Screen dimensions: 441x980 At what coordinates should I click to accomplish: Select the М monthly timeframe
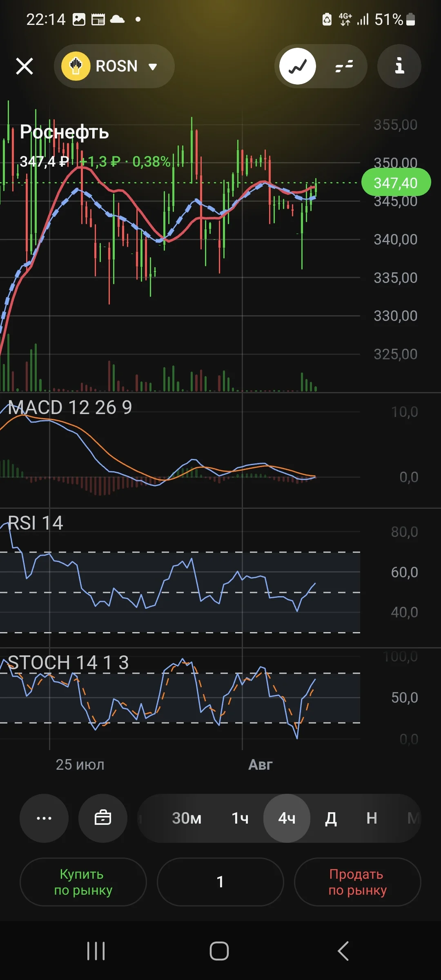tap(413, 818)
